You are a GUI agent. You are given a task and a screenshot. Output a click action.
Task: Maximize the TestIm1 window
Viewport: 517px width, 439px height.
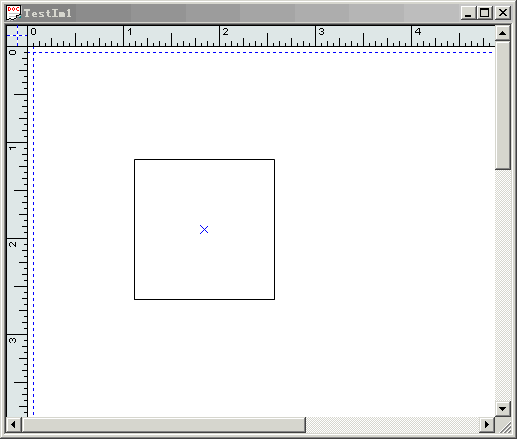click(x=484, y=13)
